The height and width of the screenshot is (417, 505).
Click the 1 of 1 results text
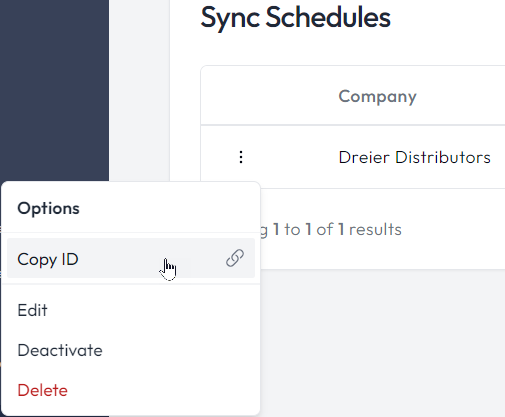click(353, 229)
